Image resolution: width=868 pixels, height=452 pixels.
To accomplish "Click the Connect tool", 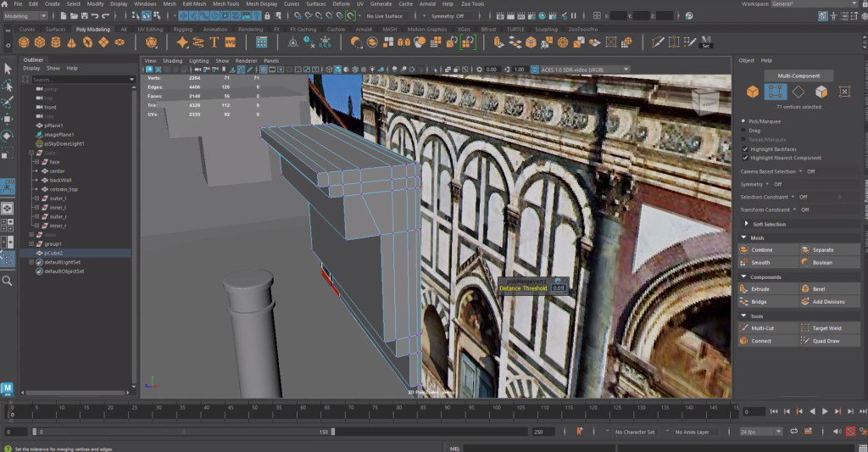I will click(769, 341).
